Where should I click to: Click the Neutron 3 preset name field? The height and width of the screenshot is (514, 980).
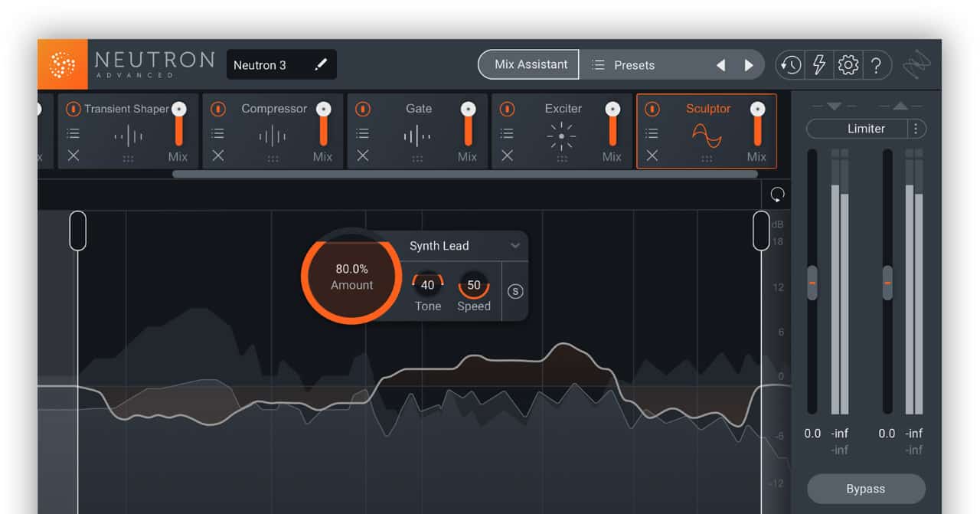coord(282,65)
